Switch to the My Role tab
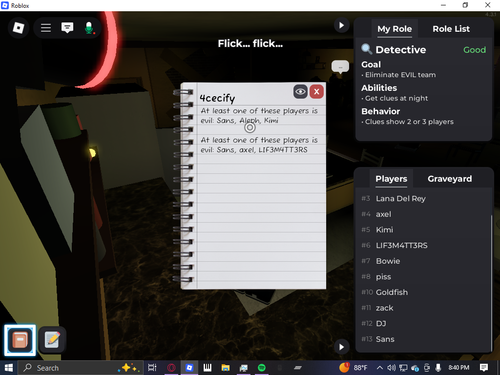 (x=394, y=29)
